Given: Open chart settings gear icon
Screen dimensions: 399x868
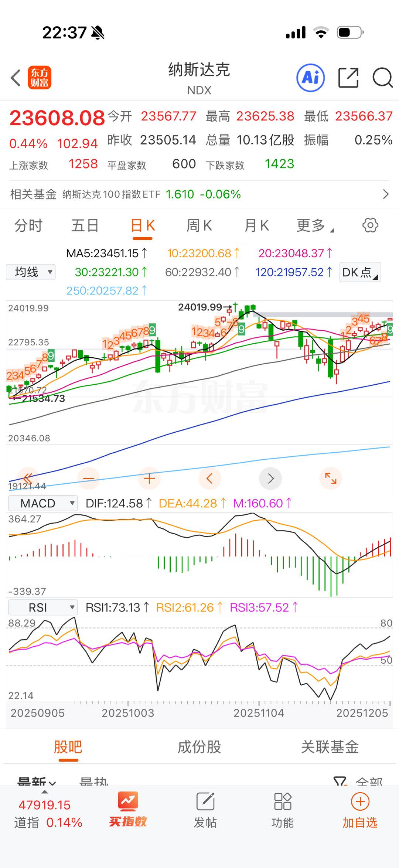Looking at the screenshot, I should 370,225.
